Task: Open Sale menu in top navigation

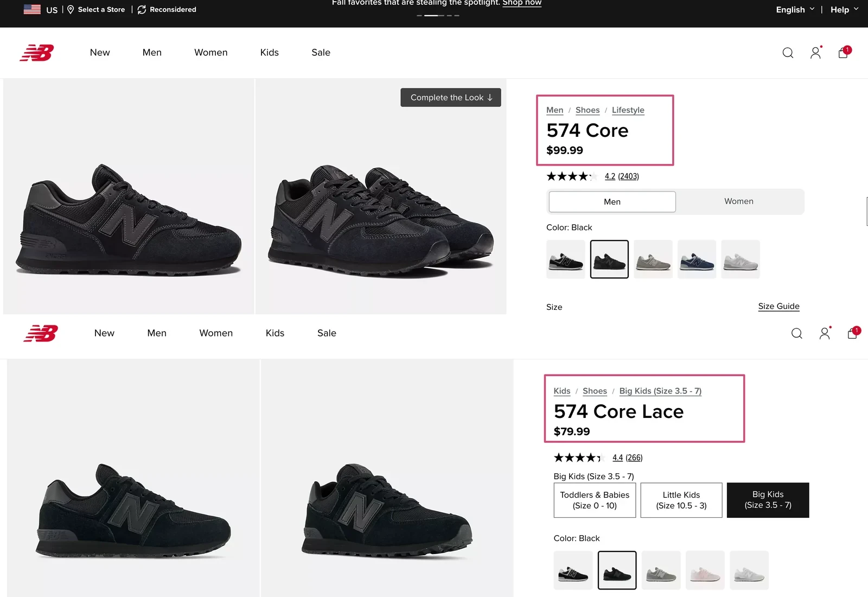Action: click(321, 53)
